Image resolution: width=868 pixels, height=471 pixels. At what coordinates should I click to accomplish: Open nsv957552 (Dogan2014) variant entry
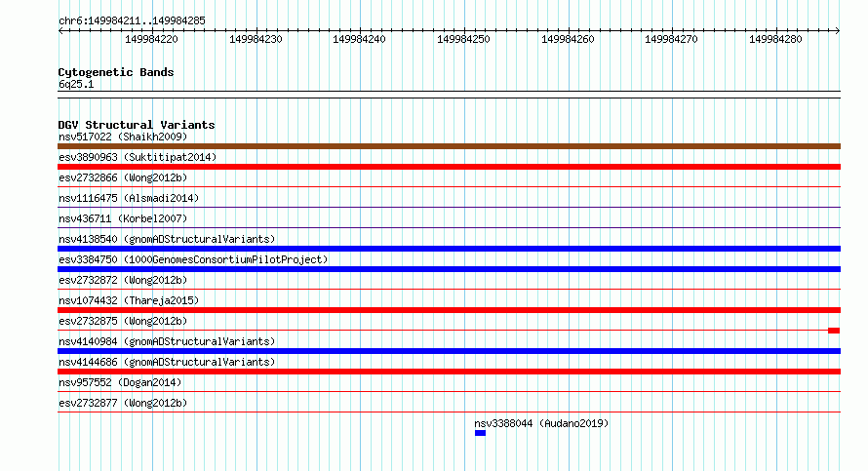point(120,382)
